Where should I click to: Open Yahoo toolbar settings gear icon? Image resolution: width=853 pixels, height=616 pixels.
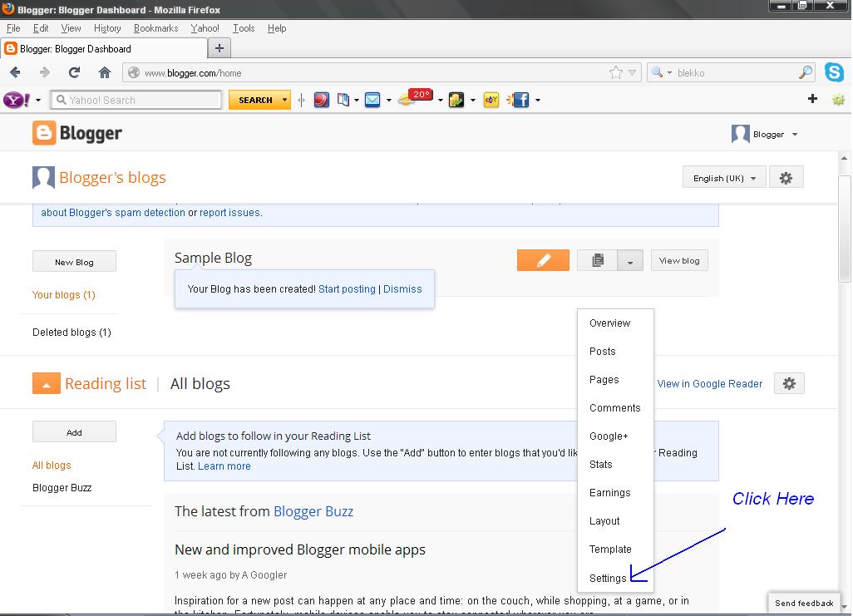coord(838,100)
